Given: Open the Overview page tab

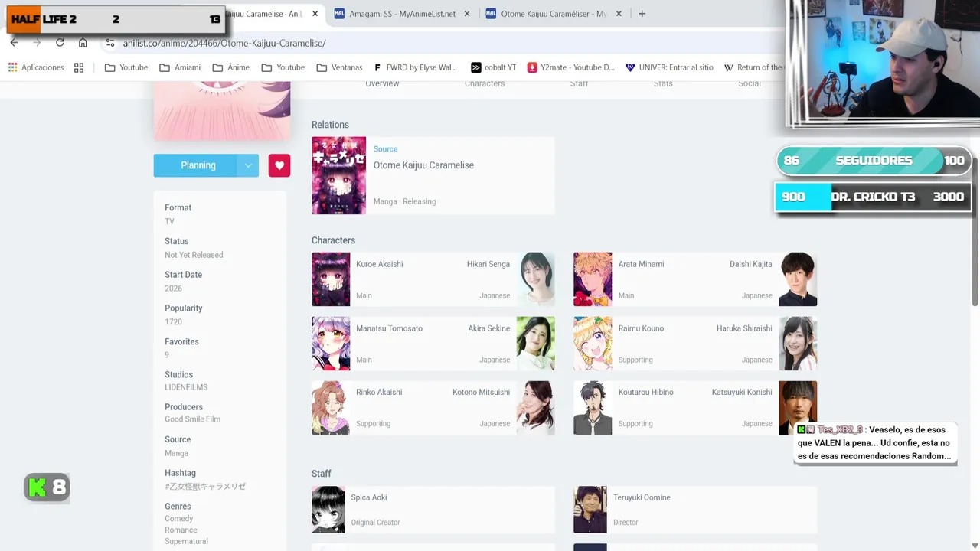Looking at the screenshot, I should [x=382, y=83].
